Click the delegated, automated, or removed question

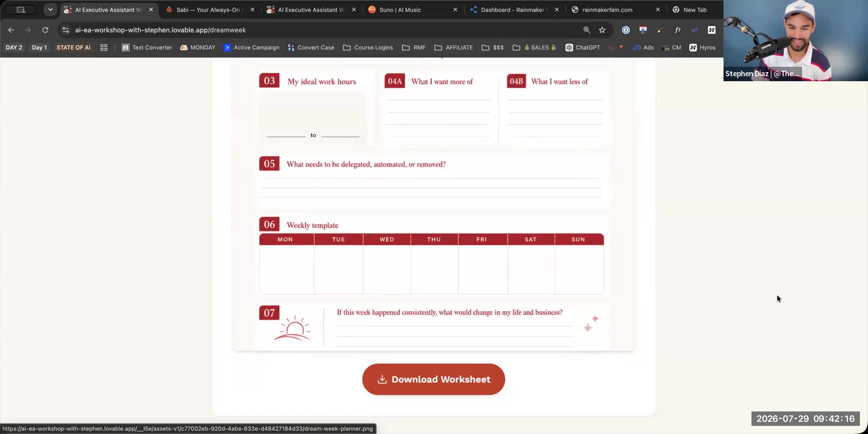pos(366,164)
